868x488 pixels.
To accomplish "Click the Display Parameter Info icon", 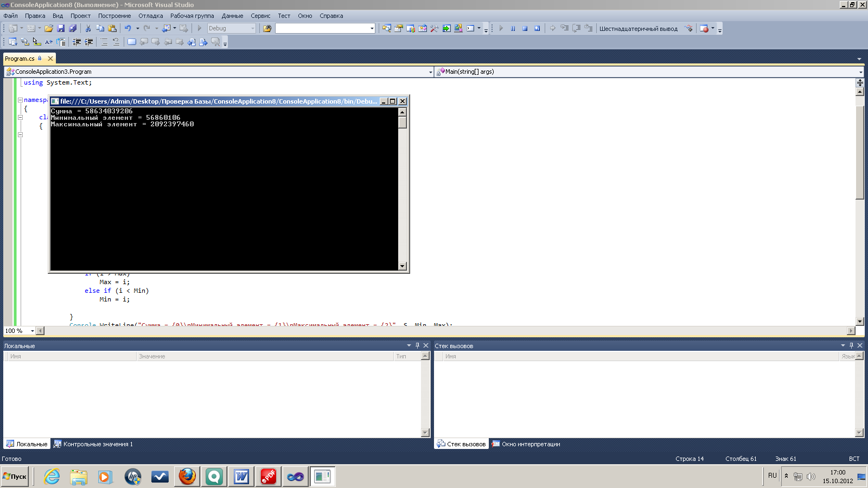I will click(24, 42).
